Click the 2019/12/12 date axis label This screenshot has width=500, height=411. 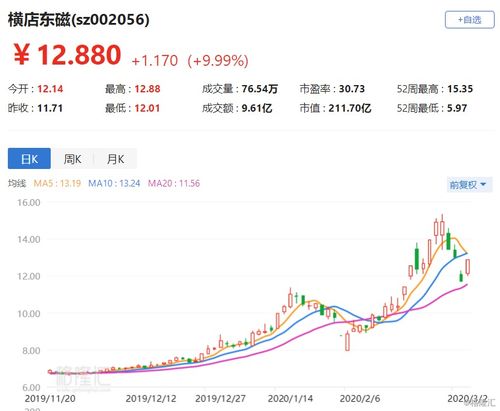151,399
